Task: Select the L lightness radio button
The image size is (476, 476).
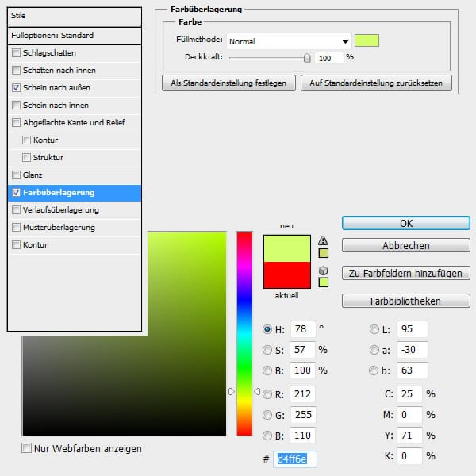Action: point(374,329)
